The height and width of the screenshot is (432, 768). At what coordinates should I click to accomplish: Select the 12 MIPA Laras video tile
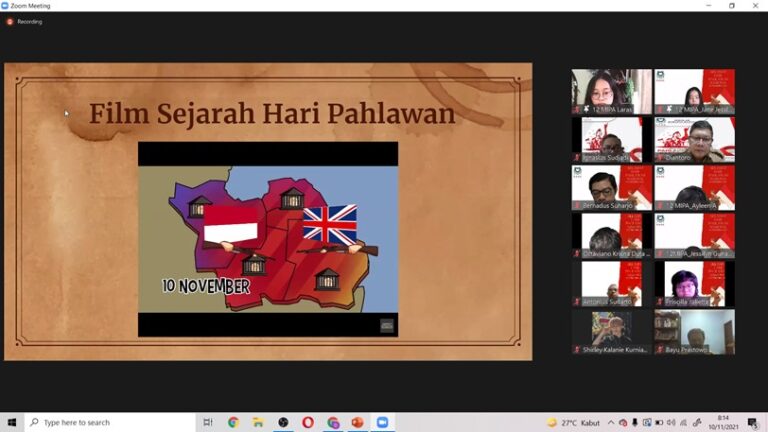point(611,91)
